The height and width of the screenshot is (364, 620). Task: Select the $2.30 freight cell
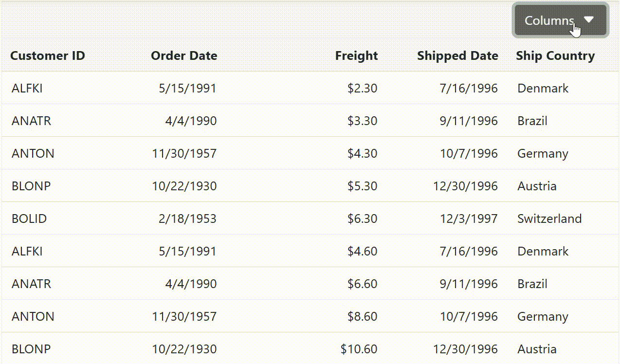362,88
